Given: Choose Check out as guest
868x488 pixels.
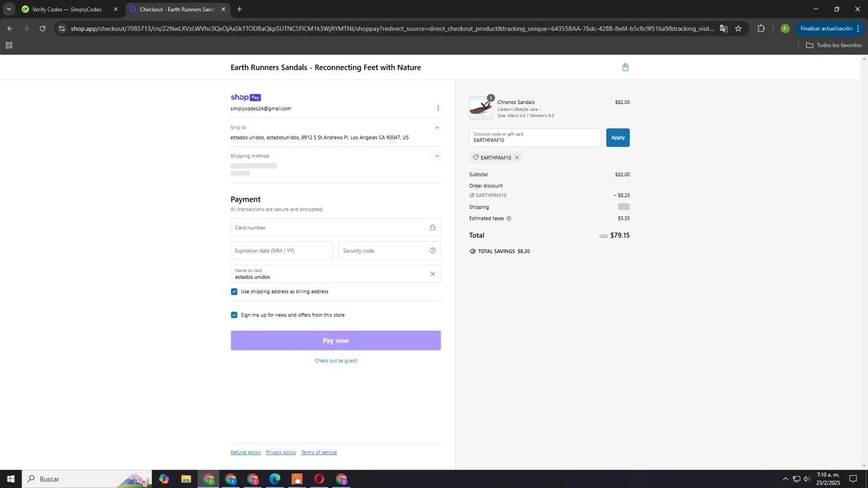Looking at the screenshot, I should [336, 361].
